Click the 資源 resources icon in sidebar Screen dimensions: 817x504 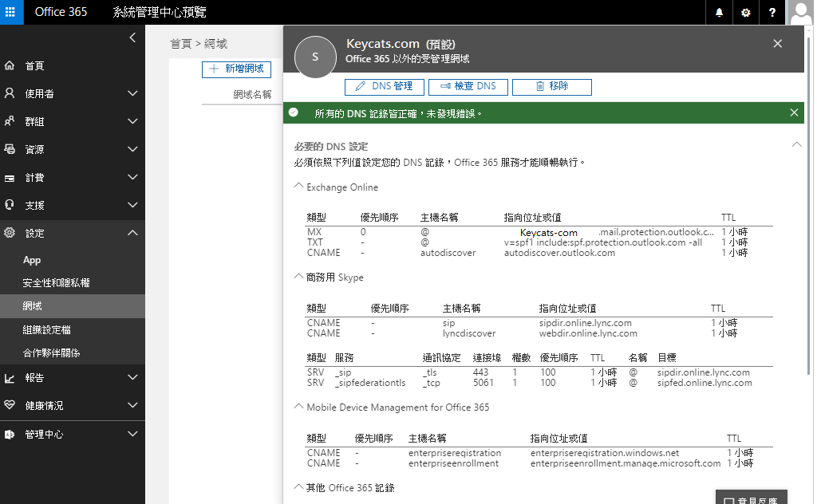click(10, 149)
